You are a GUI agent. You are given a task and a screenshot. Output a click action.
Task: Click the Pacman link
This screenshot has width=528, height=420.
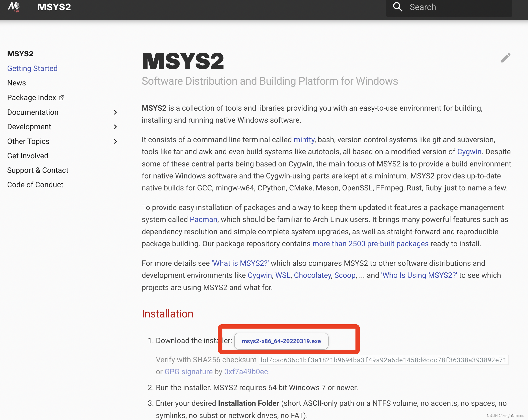click(x=204, y=219)
